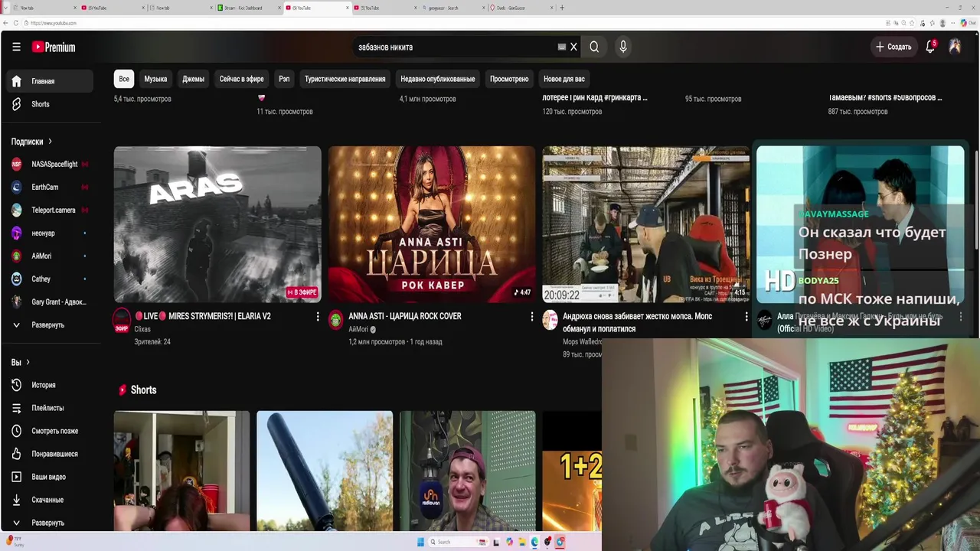Expand the Подписки section header

(x=31, y=142)
